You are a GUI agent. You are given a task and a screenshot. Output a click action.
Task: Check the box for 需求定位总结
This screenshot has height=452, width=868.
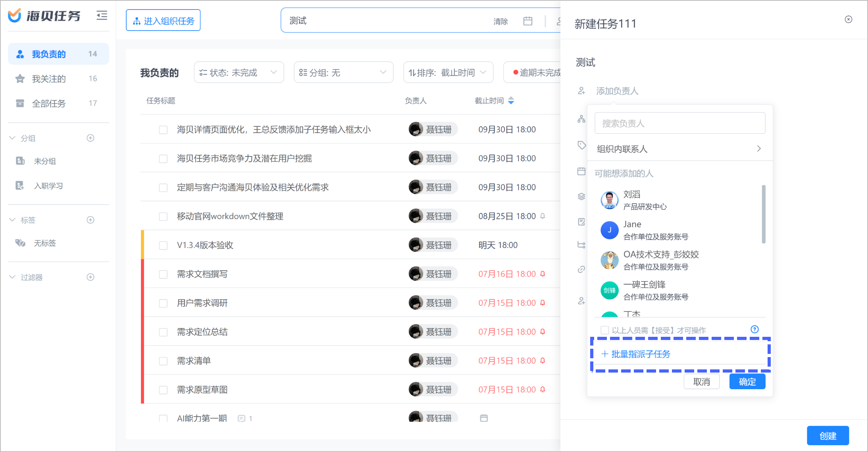pyautogui.click(x=163, y=332)
